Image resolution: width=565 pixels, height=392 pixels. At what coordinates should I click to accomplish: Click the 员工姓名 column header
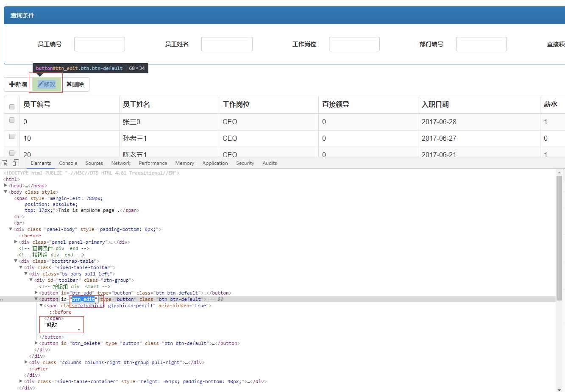click(x=169, y=105)
